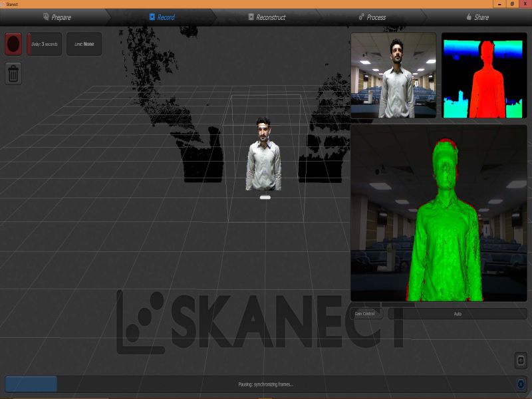Select the color camera preview thumbnail
The image size is (532, 399).
point(393,75)
